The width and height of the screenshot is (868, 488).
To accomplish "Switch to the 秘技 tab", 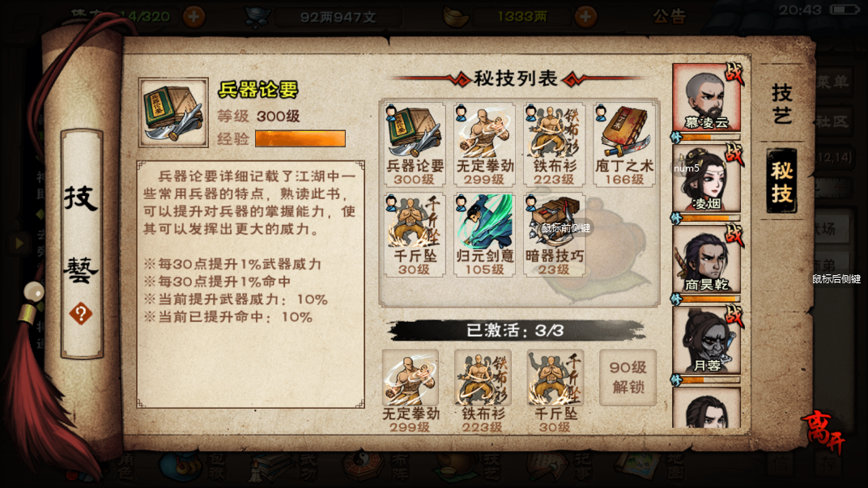I will pyautogui.click(x=781, y=181).
